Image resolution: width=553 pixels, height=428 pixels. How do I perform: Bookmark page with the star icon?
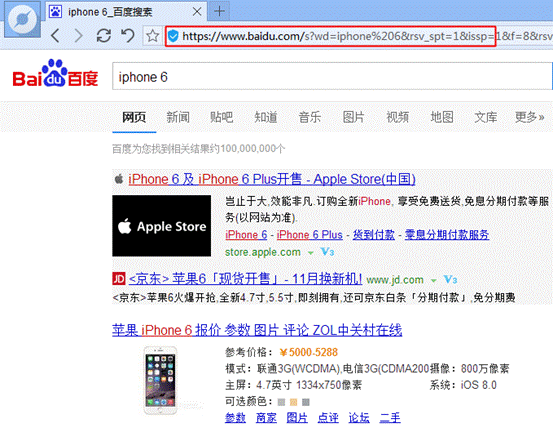tap(152, 36)
